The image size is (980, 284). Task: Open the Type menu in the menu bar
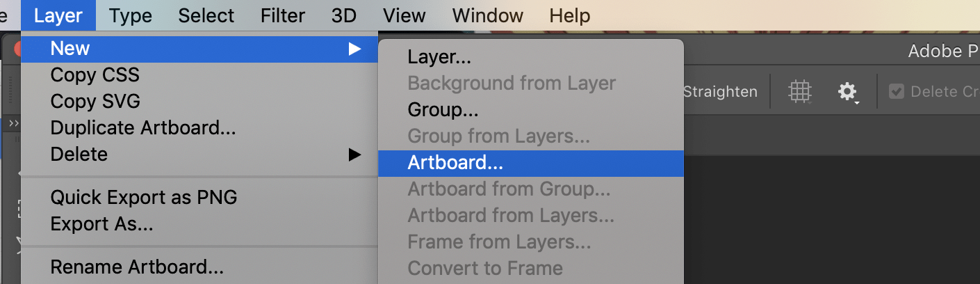pyautogui.click(x=130, y=15)
